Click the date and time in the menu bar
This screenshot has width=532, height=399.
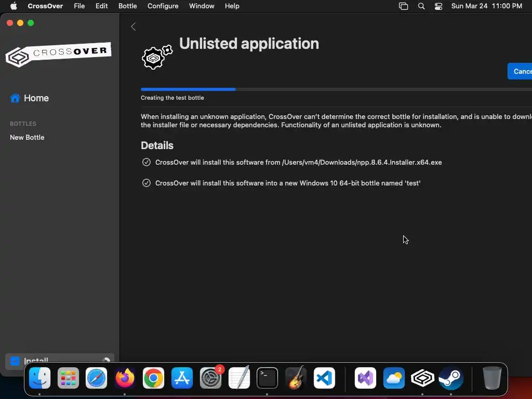tap(486, 6)
